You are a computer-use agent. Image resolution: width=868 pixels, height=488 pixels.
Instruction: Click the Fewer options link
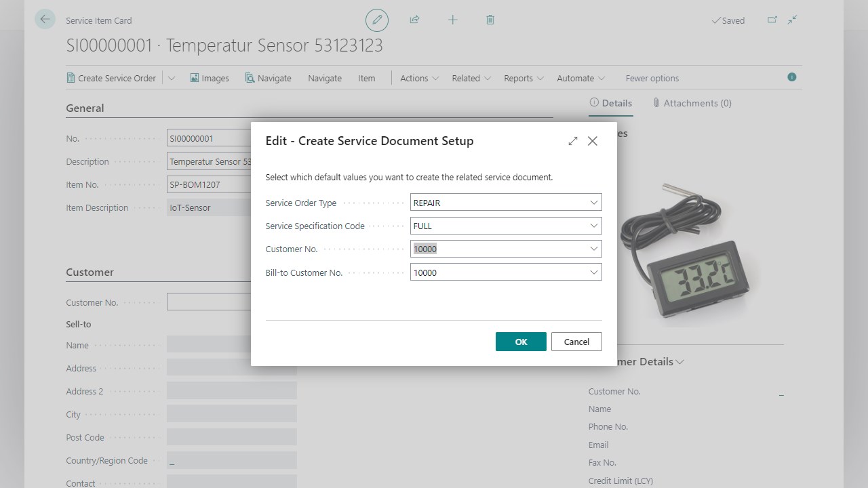652,78
